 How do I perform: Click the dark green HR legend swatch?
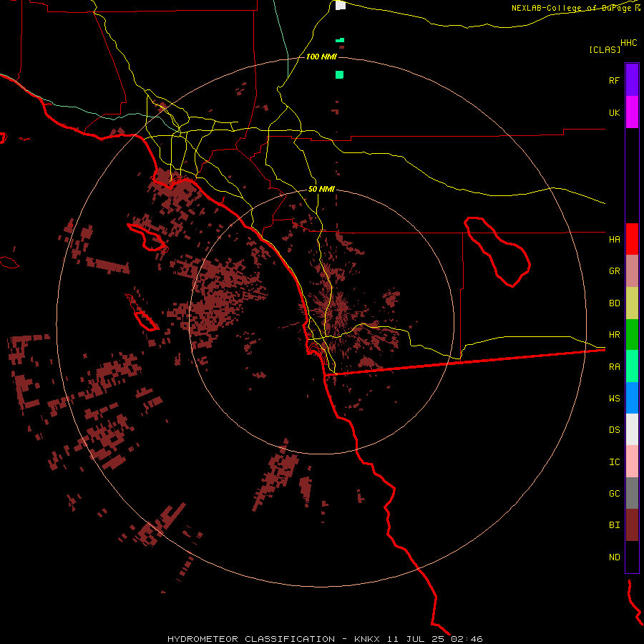pyautogui.click(x=632, y=335)
